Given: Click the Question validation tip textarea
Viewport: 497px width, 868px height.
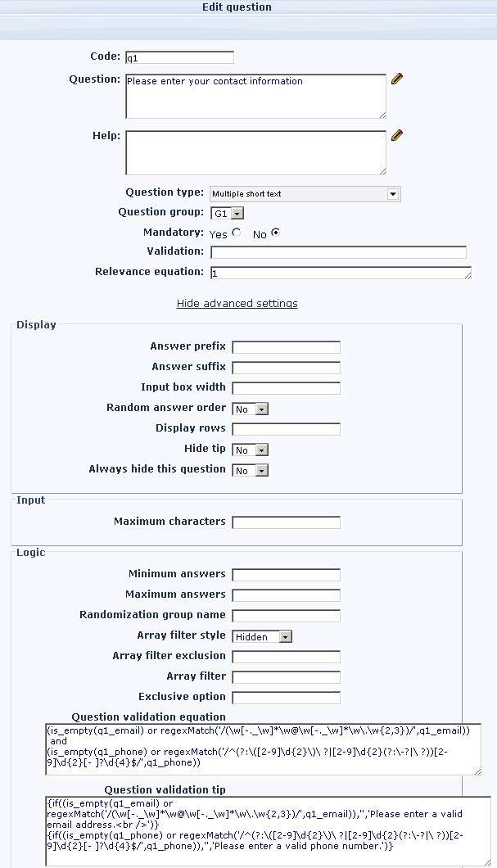Looking at the screenshot, I should [x=267, y=830].
